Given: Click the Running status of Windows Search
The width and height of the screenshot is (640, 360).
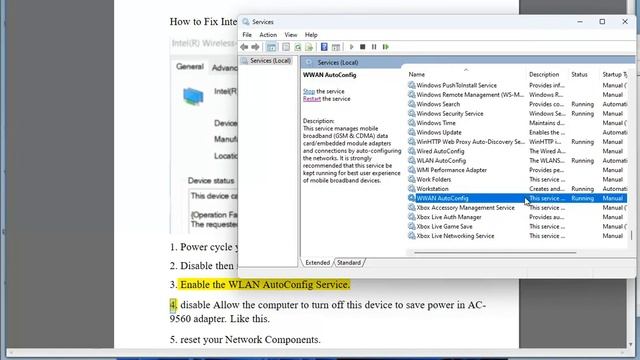Looking at the screenshot, I should pos(582,104).
